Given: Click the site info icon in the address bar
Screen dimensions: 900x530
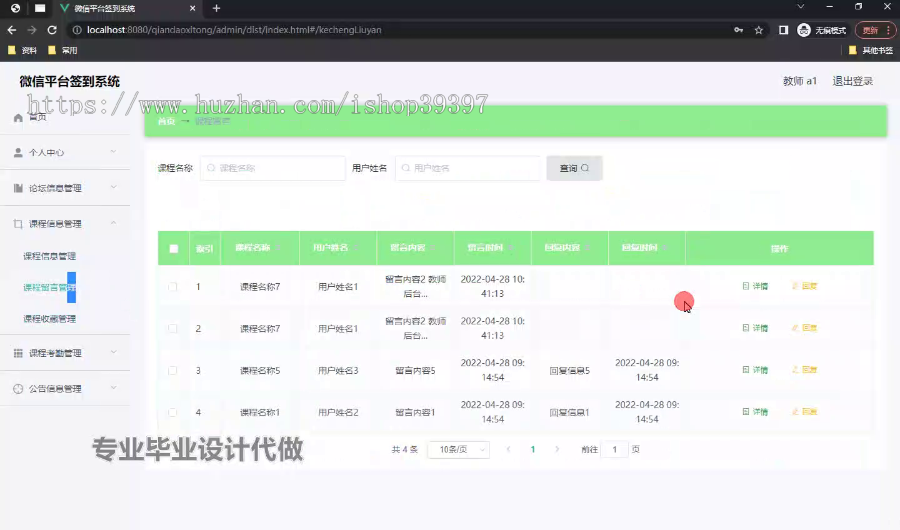Looking at the screenshot, I should tap(77, 30).
